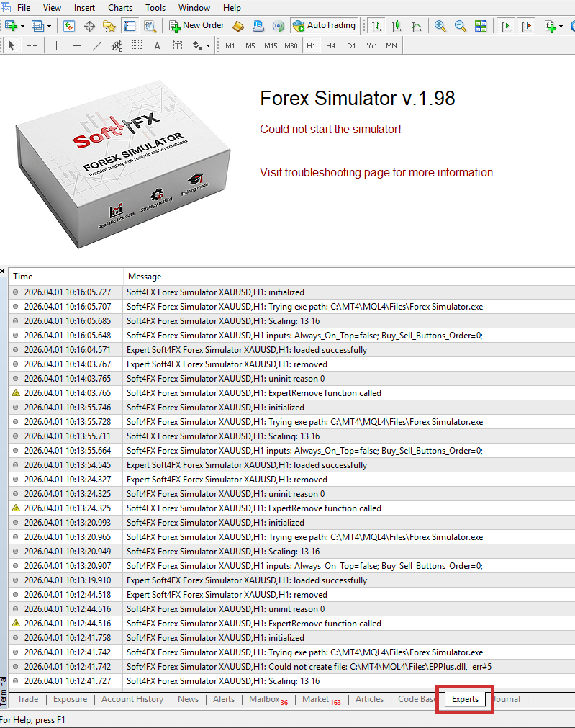575x728 pixels.
Task: Draw a Horizontal Line
Action: (x=77, y=45)
